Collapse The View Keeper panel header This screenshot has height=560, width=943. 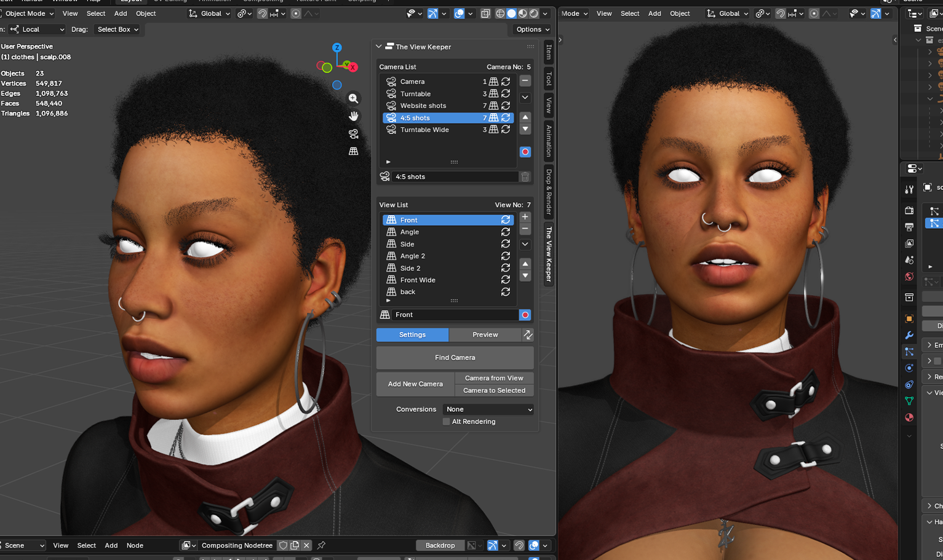coord(378,47)
